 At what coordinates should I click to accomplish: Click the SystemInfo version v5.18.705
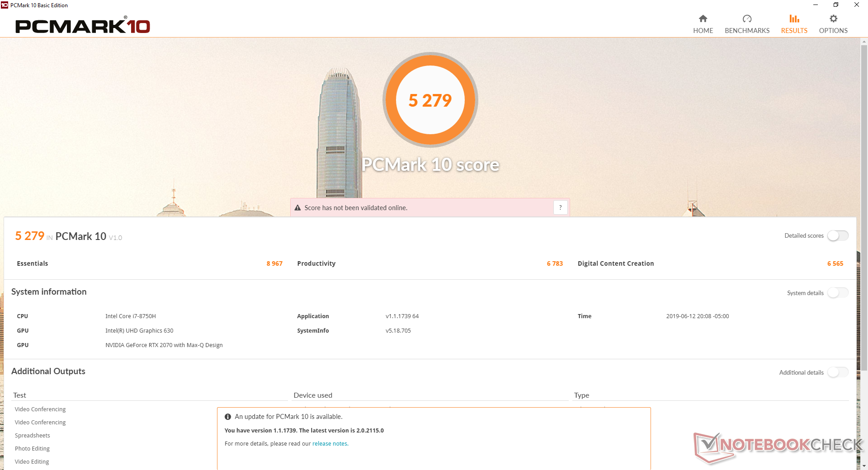coord(398,331)
